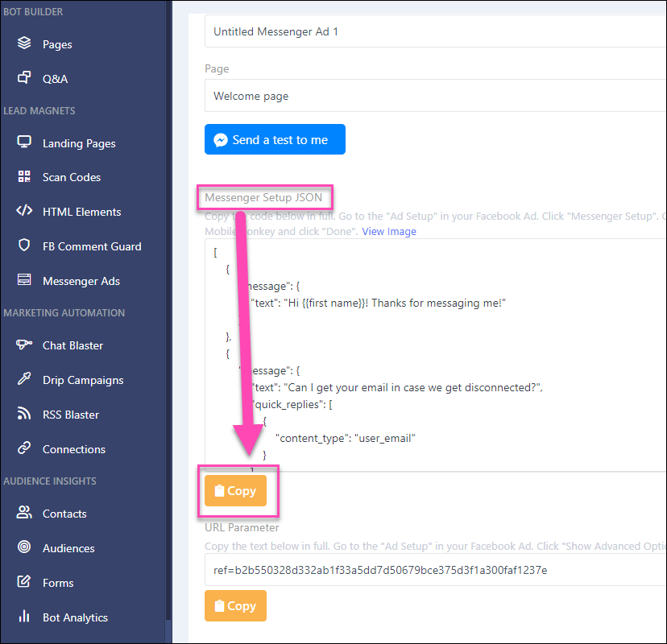This screenshot has height=644, width=667.
Task: Click the Forms edit pencil icon
Action: (24, 581)
